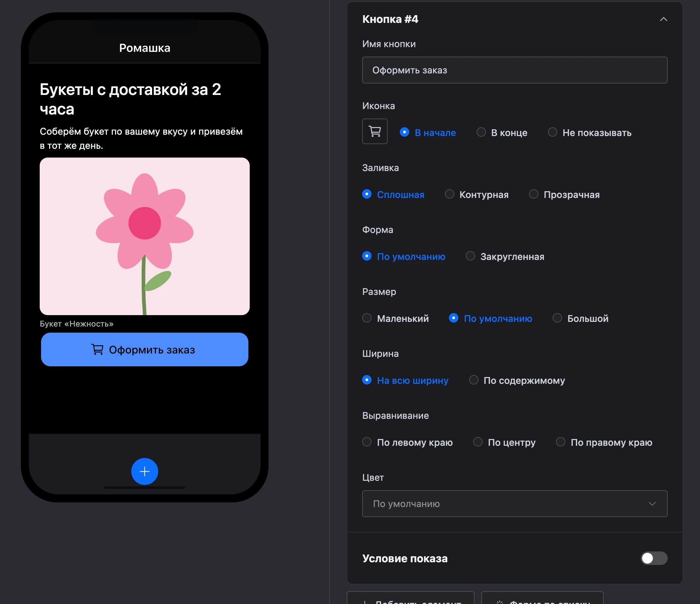Screen dimensions: 700x604
Task: Collapse the Кнопка #4 panel chevron
Action: (663, 19)
